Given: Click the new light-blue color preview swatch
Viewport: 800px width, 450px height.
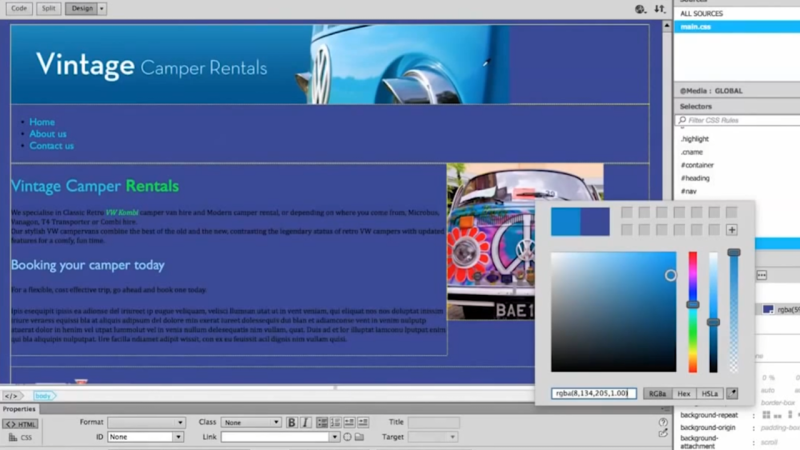Looking at the screenshot, I should pos(565,221).
